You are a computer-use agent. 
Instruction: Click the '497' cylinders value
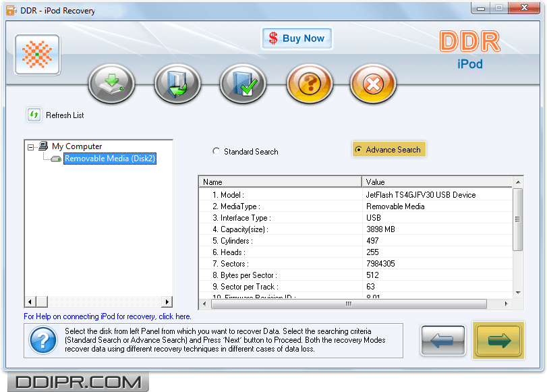click(372, 241)
